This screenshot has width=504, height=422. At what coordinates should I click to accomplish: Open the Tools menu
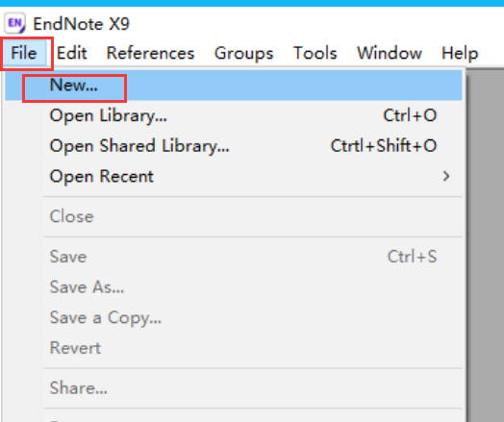click(315, 53)
